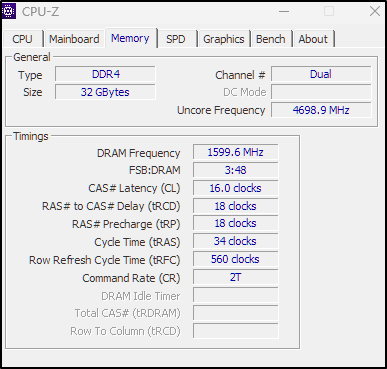
Task: Switch to the SPD tab
Action: click(x=176, y=39)
